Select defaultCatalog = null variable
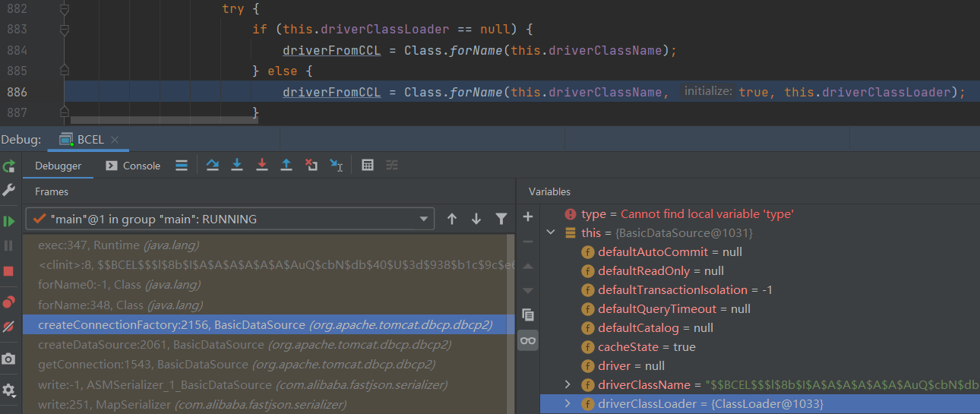The image size is (980, 414). coord(760,327)
